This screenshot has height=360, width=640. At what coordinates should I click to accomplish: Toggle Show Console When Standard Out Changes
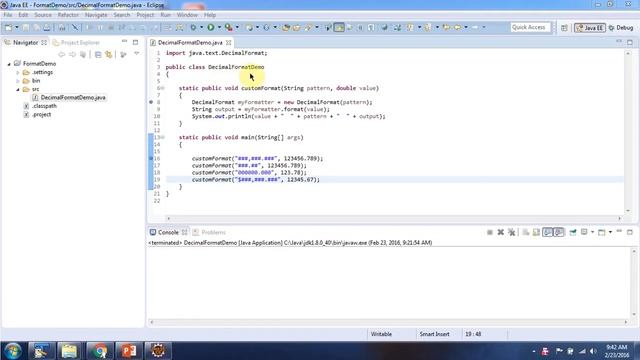tap(548, 232)
